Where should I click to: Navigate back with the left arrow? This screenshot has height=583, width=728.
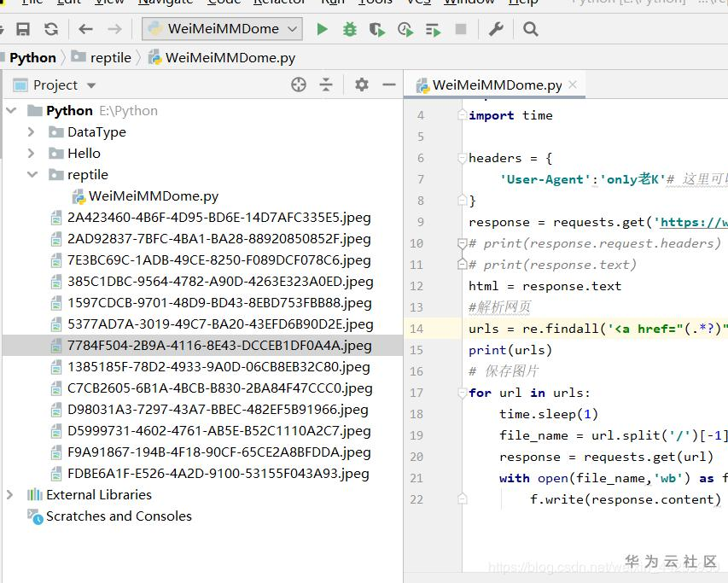point(85,29)
